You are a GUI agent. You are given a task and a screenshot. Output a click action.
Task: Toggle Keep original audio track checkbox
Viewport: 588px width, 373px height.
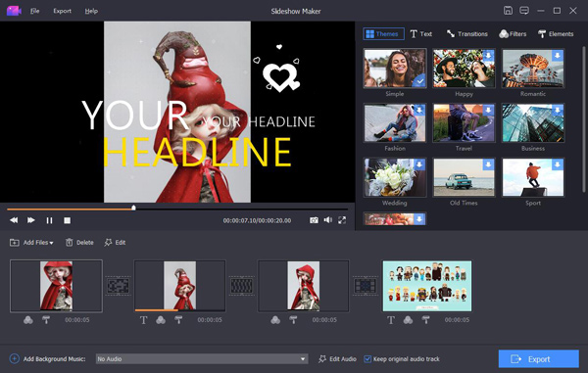[367, 358]
